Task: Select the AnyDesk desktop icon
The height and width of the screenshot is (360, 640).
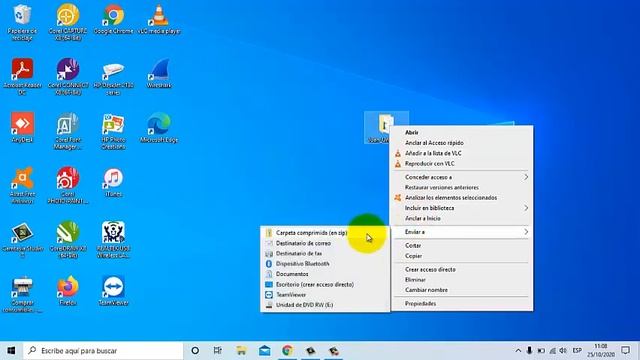Action: (22, 128)
